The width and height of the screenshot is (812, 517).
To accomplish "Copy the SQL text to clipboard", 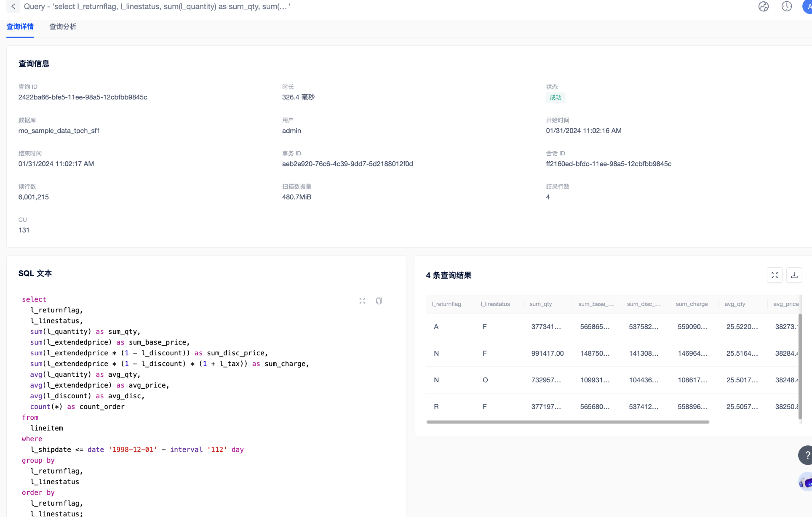I will click(x=379, y=301).
